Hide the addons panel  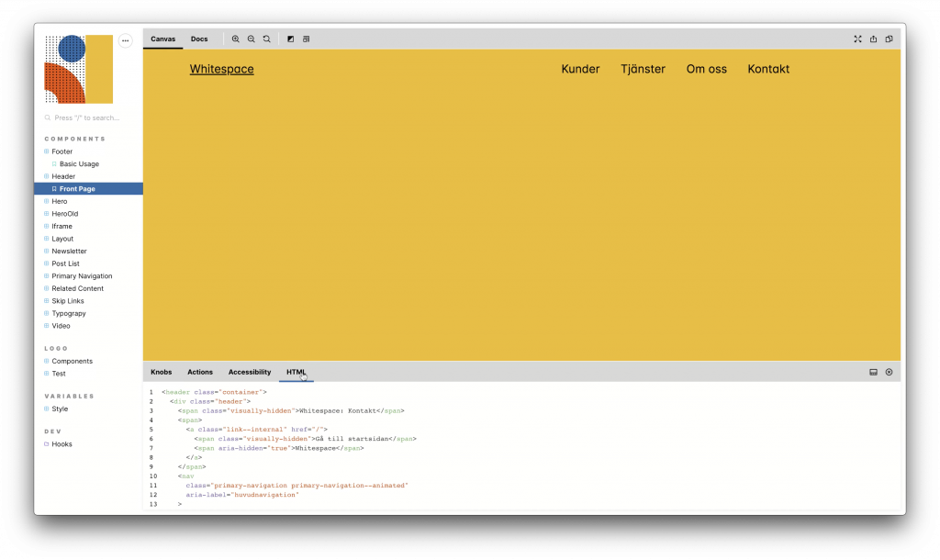889,372
